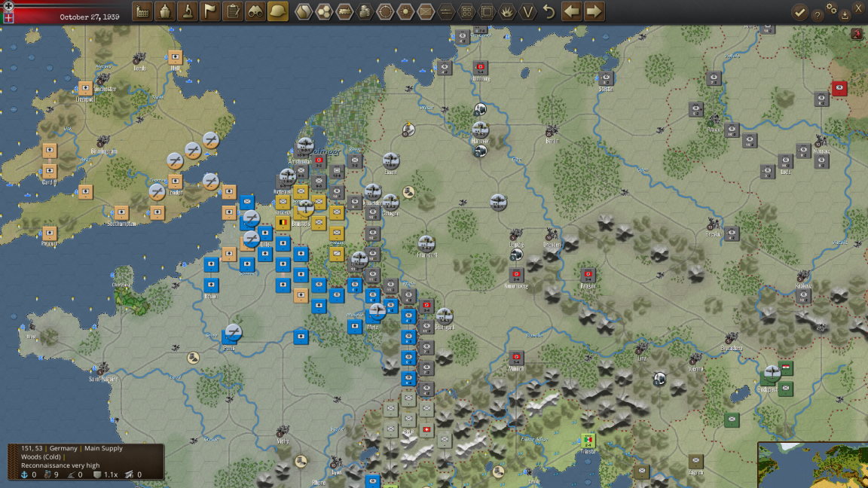This screenshot has height=488, width=868.
Task: Click the Vichy city on map
Action: coord(283,433)
